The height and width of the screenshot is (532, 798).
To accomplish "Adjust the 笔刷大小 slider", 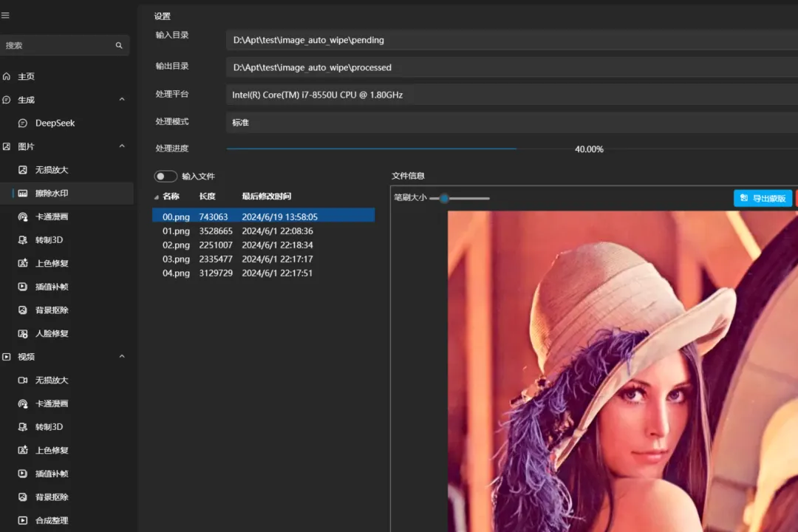I will (459, 198).
